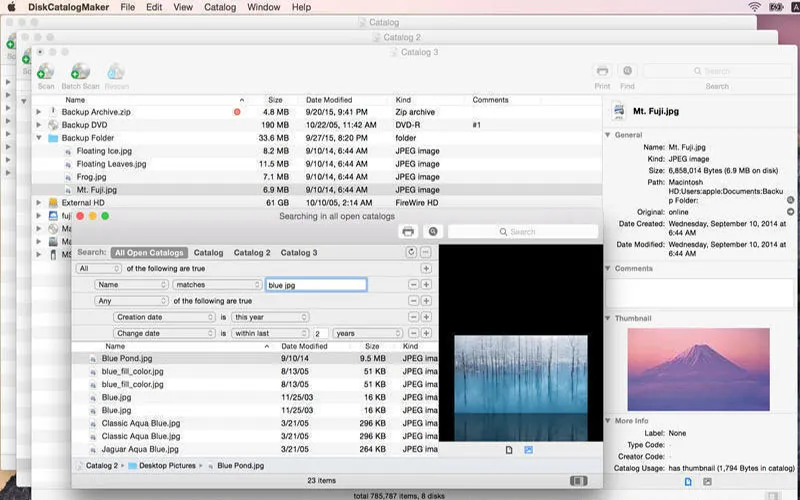Open the File menu
Viewport: 800px width, 500px height.
(x=128, y=7)
